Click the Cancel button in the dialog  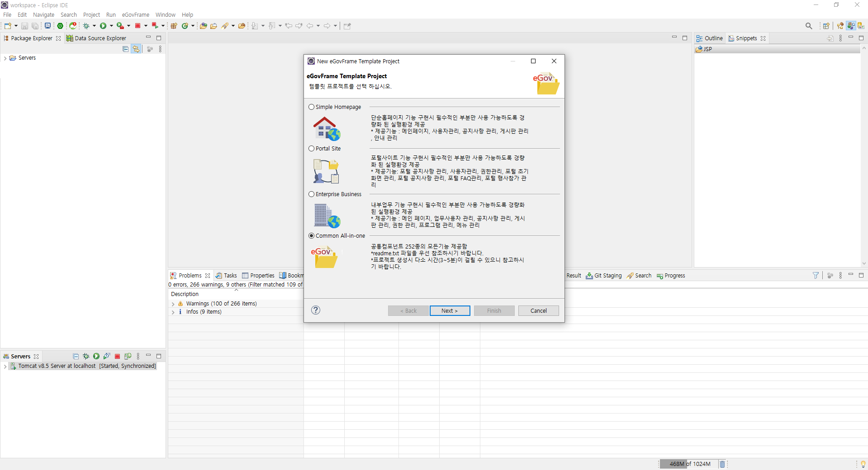click(x=538, y=310)
